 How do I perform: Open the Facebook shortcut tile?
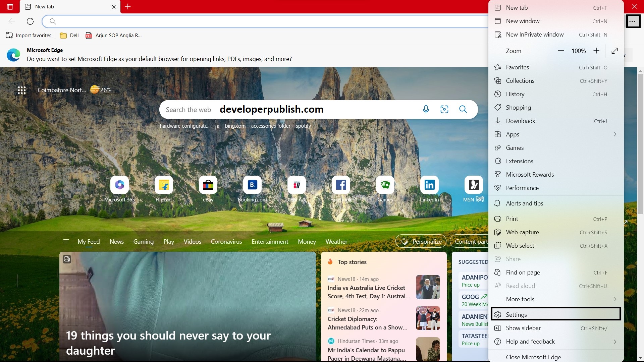point(341,185)
